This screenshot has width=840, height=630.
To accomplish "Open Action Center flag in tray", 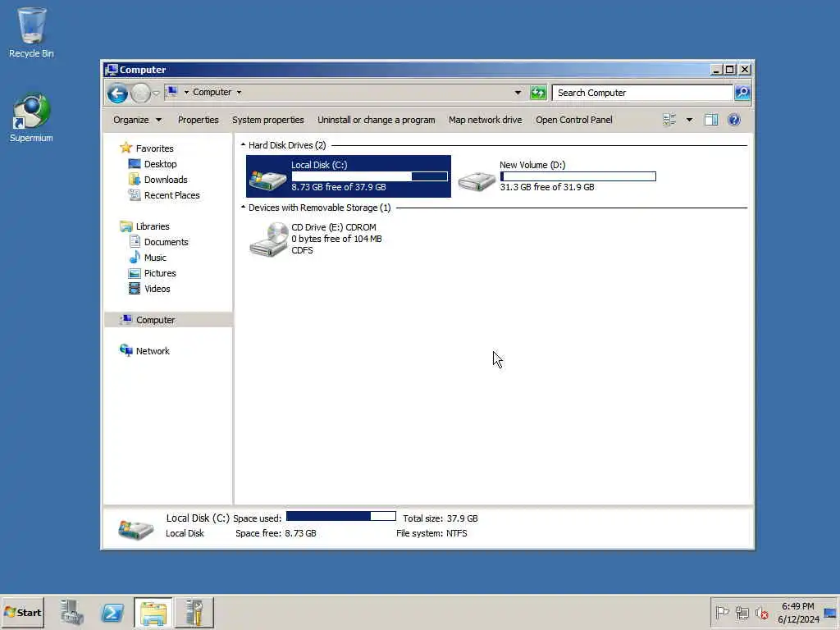I will point(722,612).
